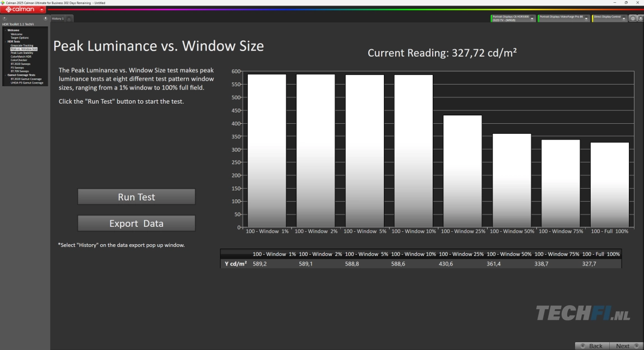
Task: Go Back to the previous page
Action: point(591,346)
